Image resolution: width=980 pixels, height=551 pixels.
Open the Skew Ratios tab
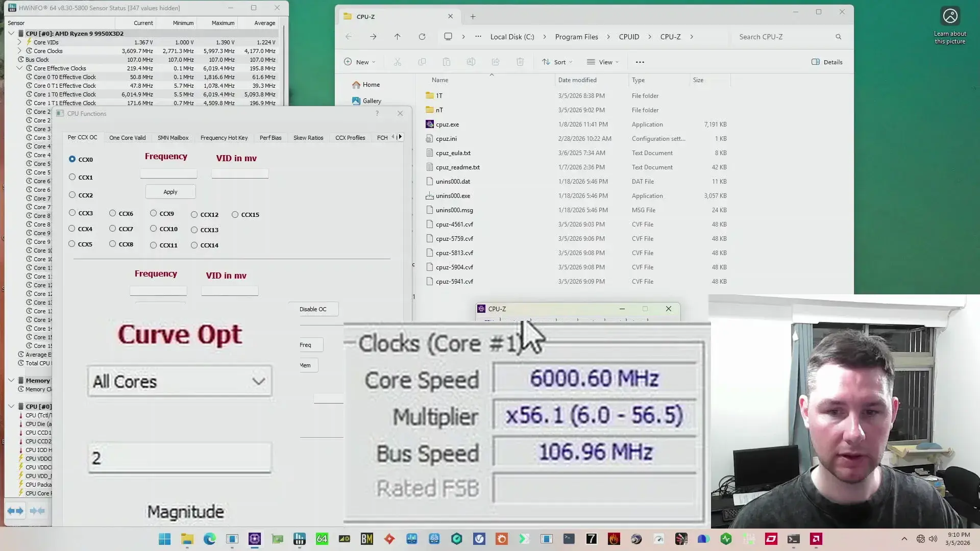click(x=308, y=138)
